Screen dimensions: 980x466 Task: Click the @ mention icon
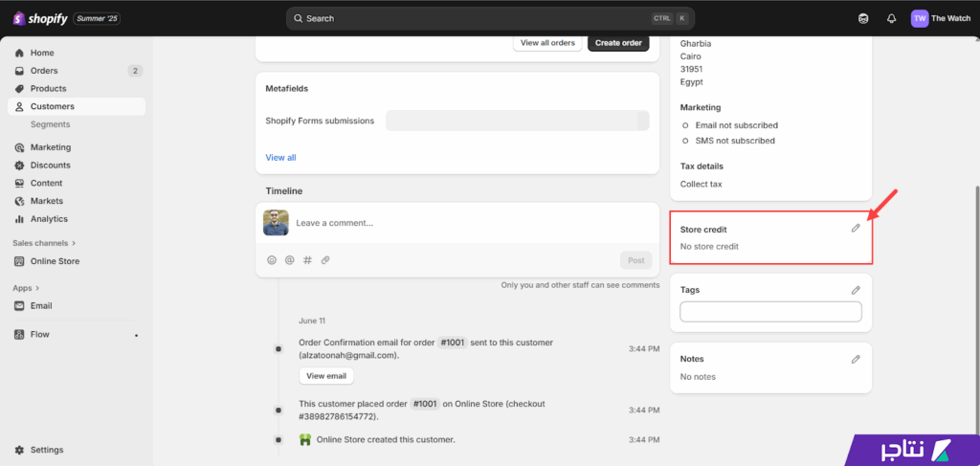click(289, 260)
